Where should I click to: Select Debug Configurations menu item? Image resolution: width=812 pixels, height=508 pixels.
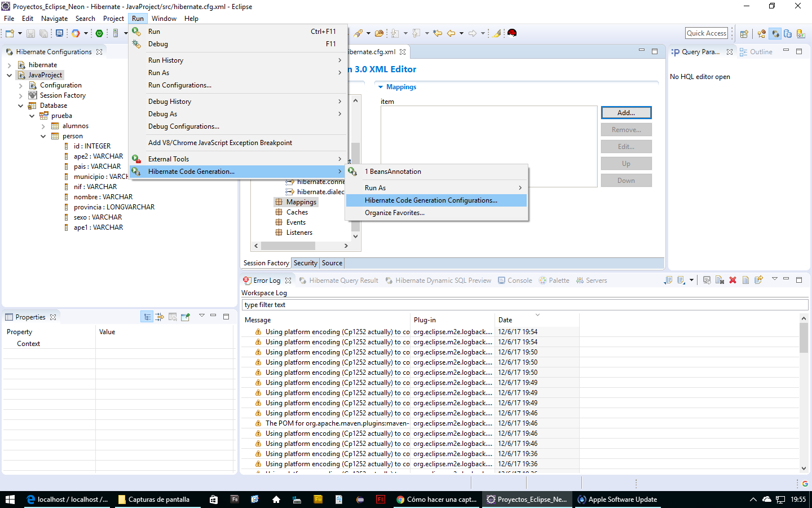(237, 126)
